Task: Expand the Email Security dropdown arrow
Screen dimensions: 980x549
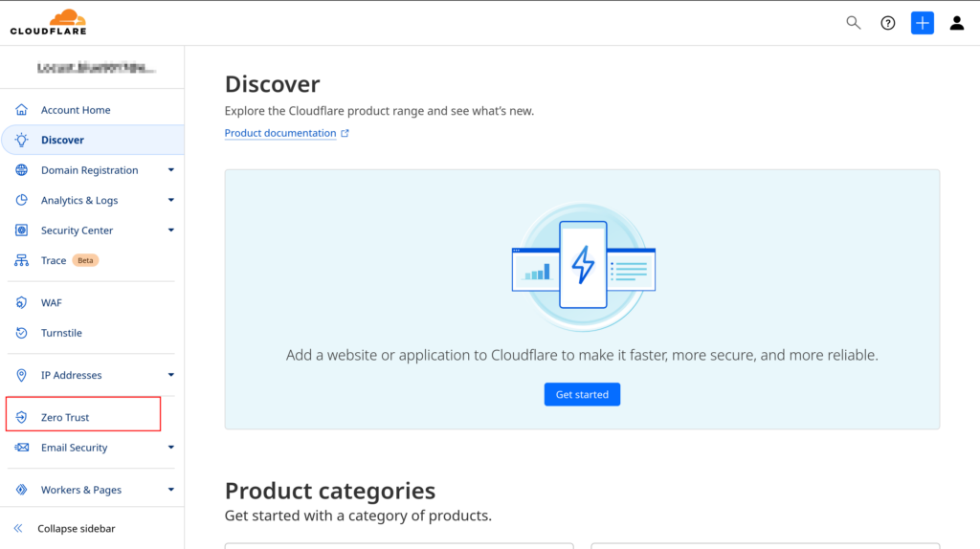Action: pyautogui.click(x=170, y=448)
